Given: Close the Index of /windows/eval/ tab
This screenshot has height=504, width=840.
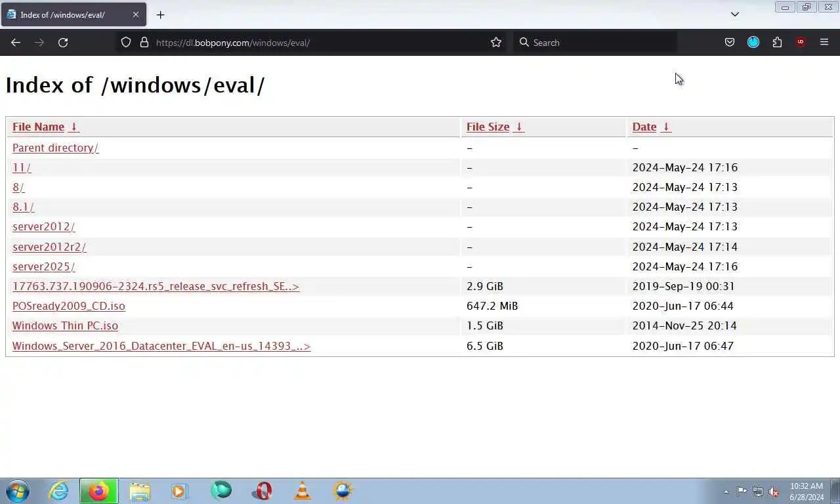Looking at the screenshot, I should 136,14.
